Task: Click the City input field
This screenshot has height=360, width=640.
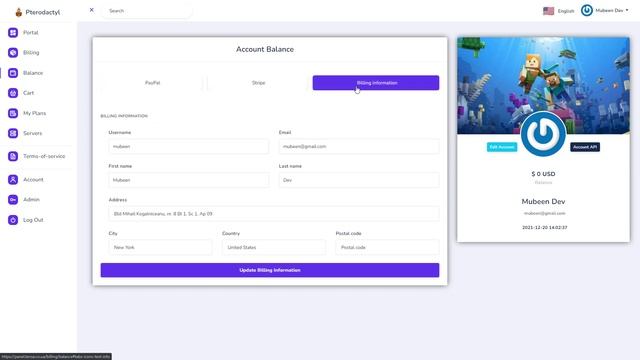Action: pyautogui.click(x=160, y=247)
